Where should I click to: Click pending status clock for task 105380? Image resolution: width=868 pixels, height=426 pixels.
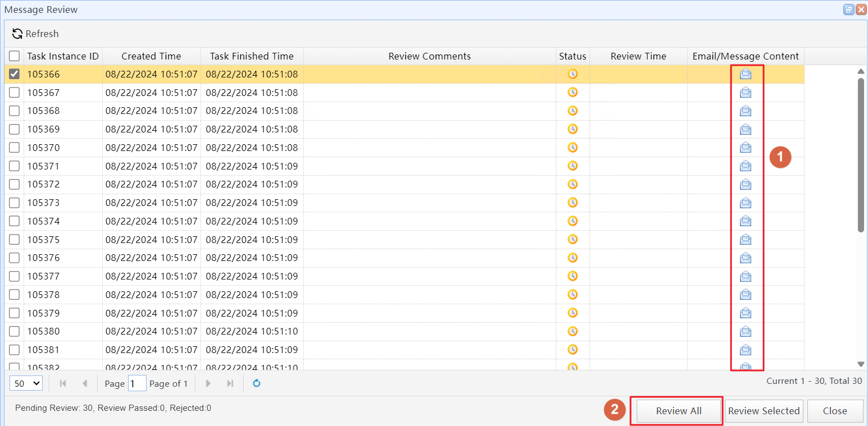click(572, 331)
